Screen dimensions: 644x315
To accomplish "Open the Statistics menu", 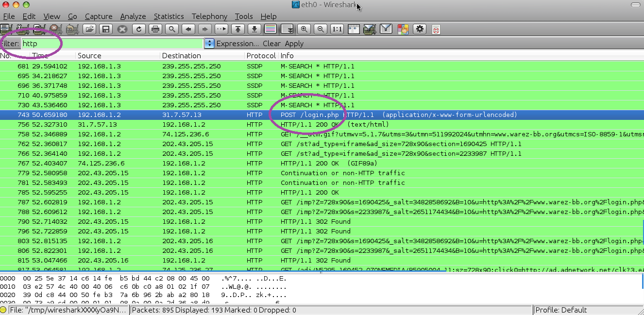I will (169, 17).
